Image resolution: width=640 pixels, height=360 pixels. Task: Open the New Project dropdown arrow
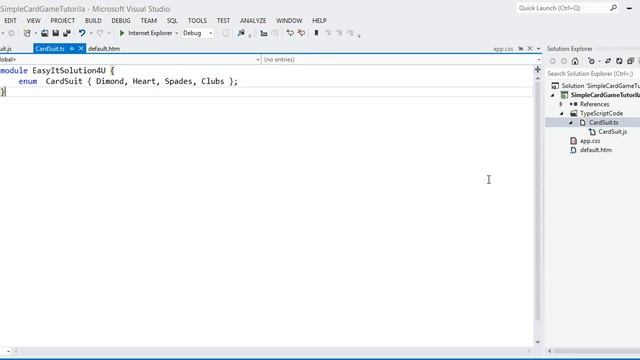click(x=36, y=33)
